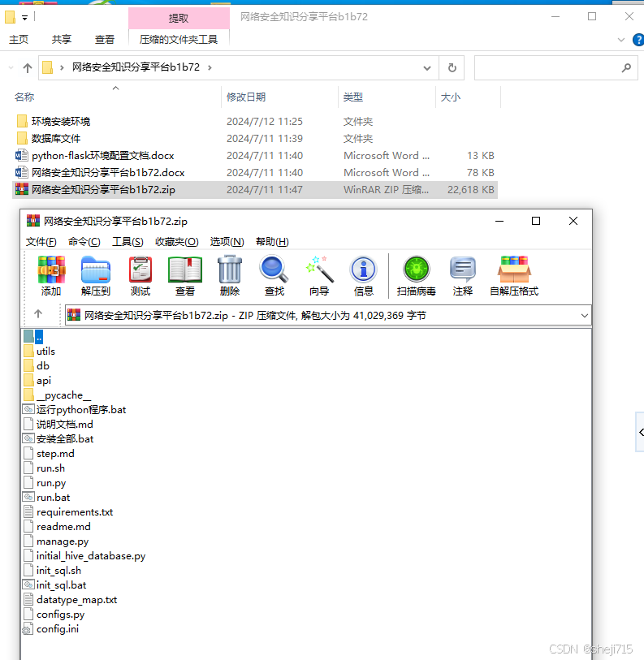Select 网络安全知识分享平台b1b72.zip in Explorer
The width and height of the screenshot is (644, 660).
255,190
